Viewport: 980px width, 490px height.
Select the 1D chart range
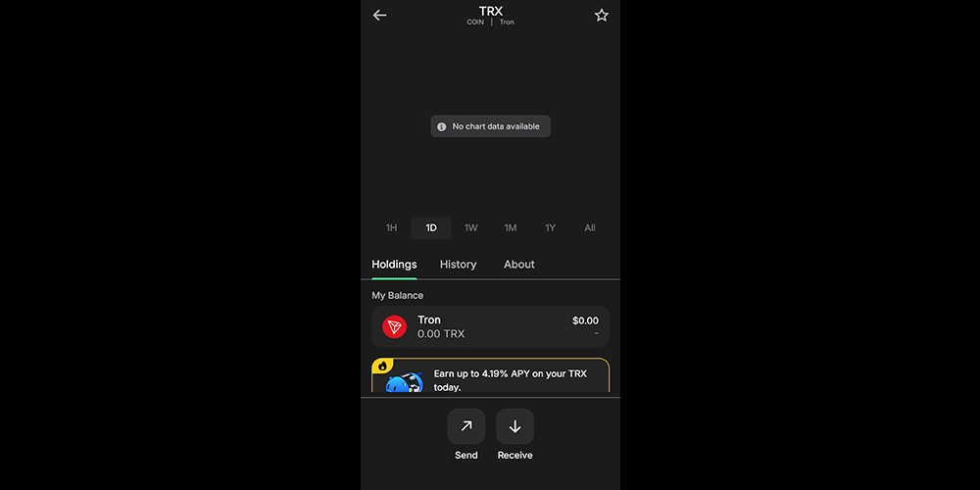(431, 227)
